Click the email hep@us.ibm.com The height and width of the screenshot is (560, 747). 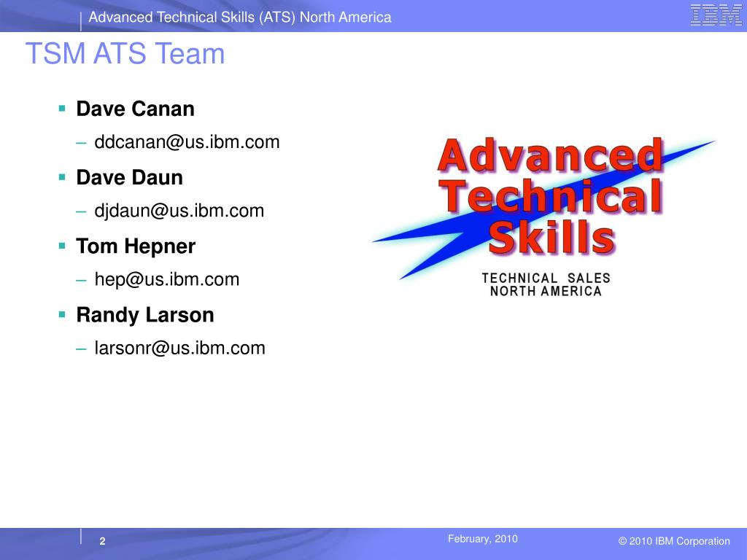[x=167, y=279]
